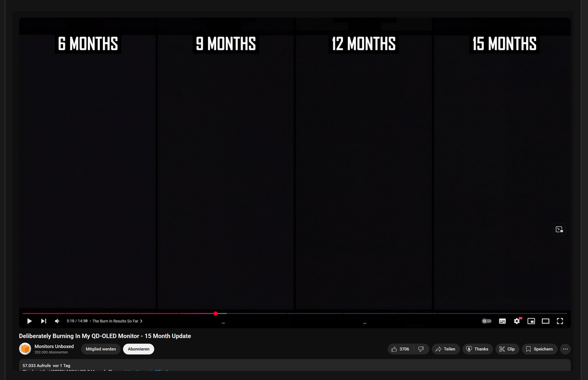Image resolution: width=588 pixels, height=380 pixels.
Task: Click the Abonnieren subscribe button
Action: 138,349
